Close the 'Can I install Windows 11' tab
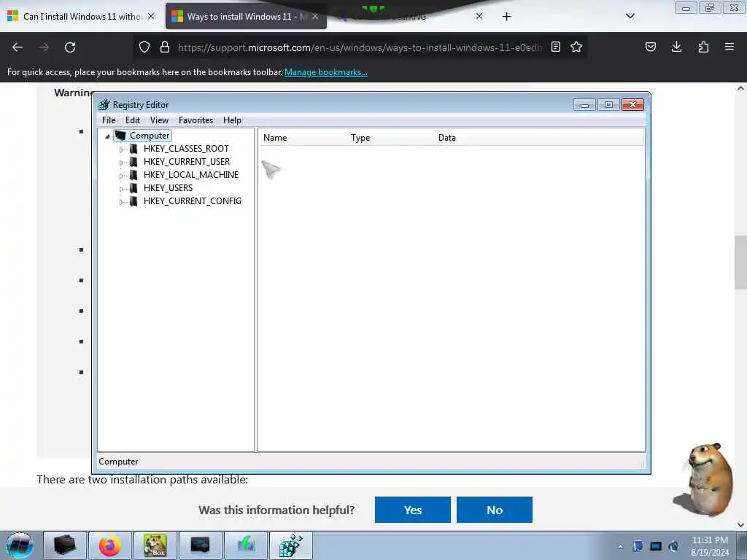The width and height of the screenshot is (747, 560). [x=151, y=16]
